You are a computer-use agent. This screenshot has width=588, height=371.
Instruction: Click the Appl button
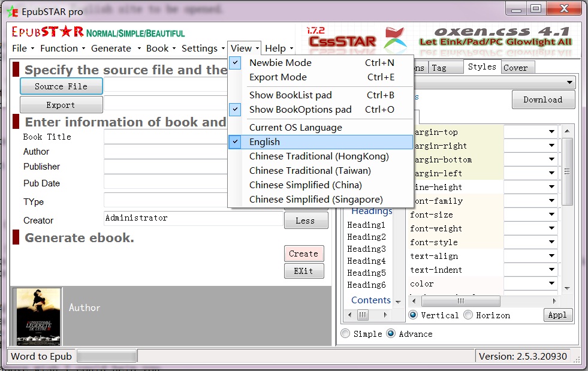tap(558, 315)
